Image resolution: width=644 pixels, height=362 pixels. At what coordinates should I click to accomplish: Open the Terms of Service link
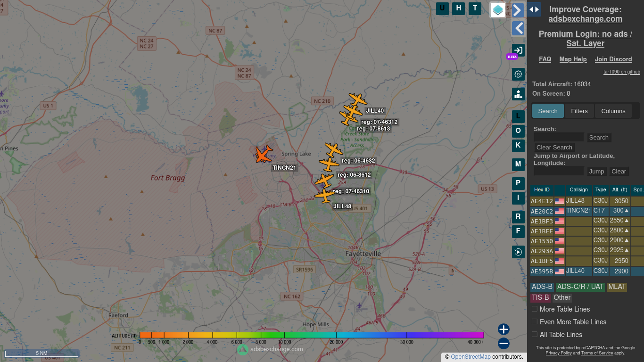pyautogui.click(x=597, y=353)
